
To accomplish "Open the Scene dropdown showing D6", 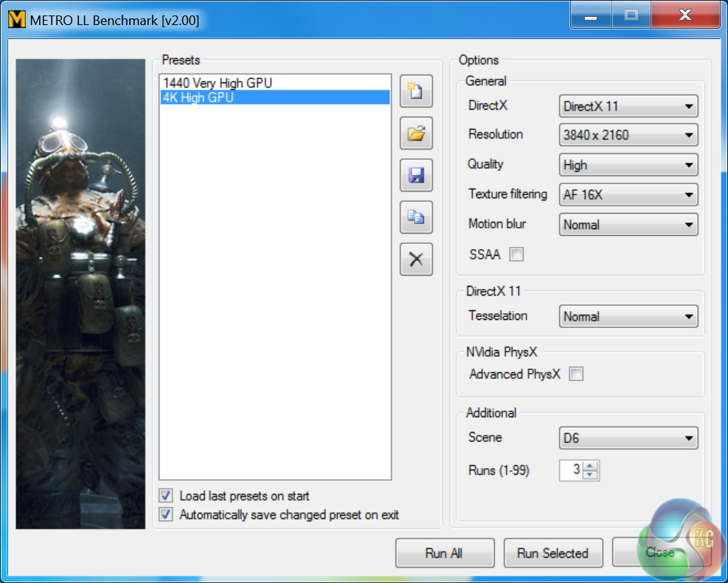I will pyautogui.click(x=628, y=438).
